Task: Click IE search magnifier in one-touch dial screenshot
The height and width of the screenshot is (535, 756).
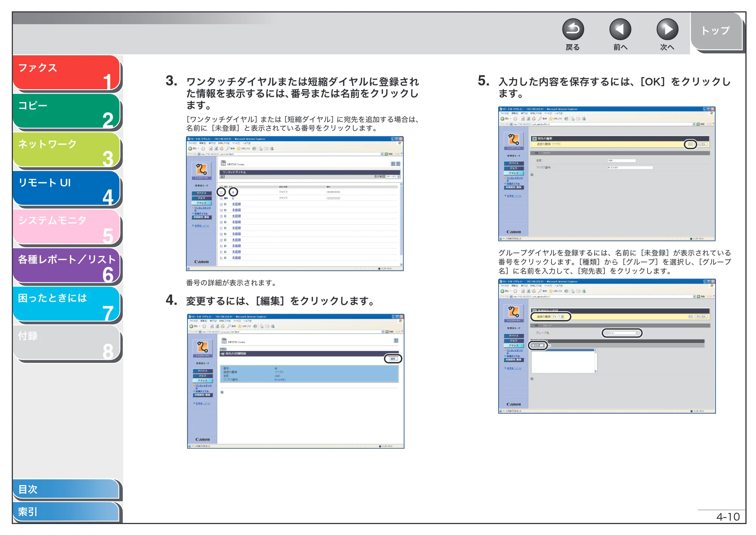Action: coord(228,149)
